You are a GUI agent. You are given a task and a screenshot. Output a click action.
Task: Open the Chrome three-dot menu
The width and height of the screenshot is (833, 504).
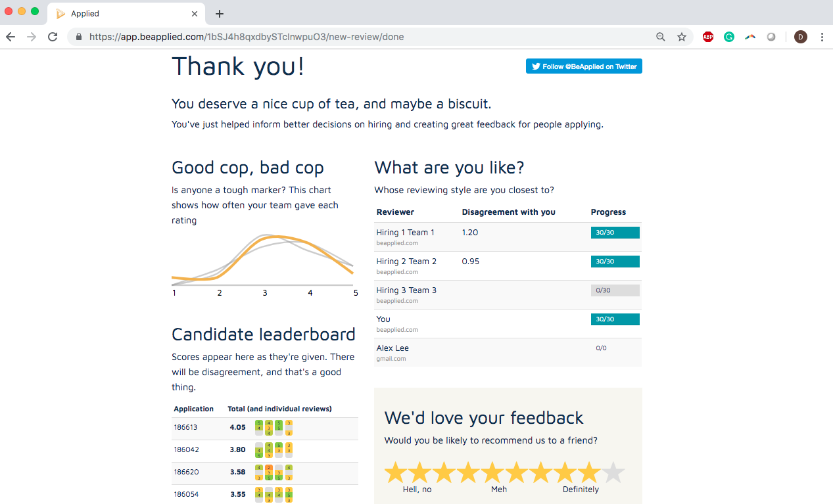pyautogui.click(x=822, y=37)
